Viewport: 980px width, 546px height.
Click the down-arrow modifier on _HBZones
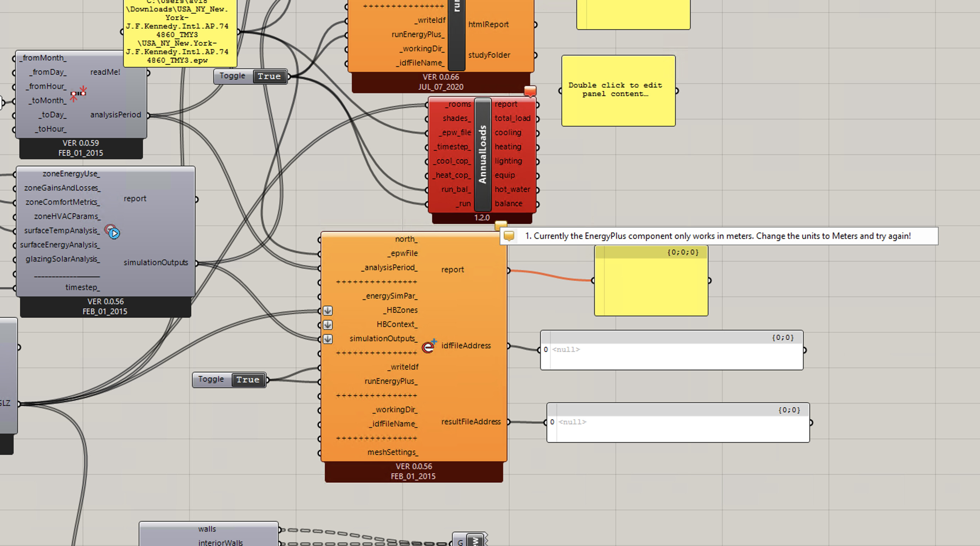coord(328,310)
